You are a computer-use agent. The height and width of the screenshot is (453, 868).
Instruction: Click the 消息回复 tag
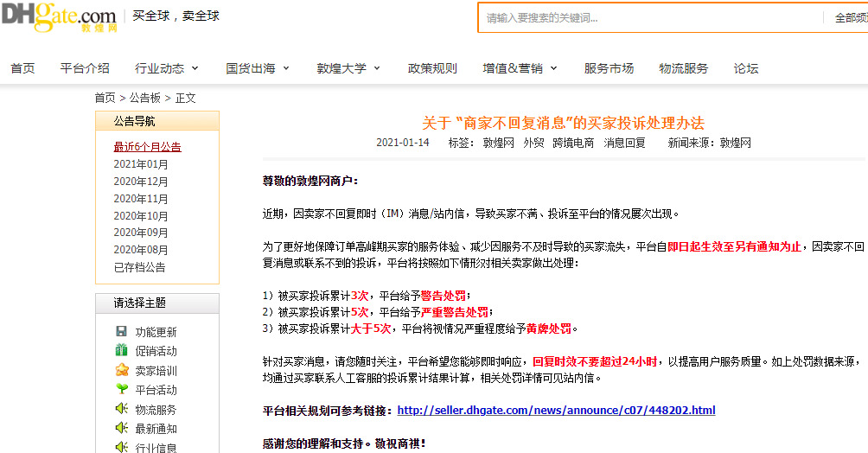[624, 143]
